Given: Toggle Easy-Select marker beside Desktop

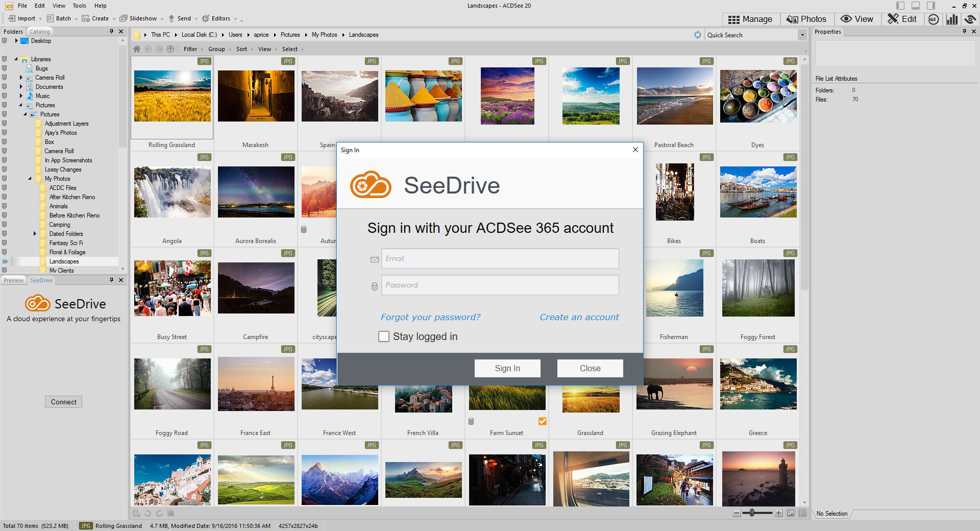Looking at the screenshot, I should pos(5,41).
